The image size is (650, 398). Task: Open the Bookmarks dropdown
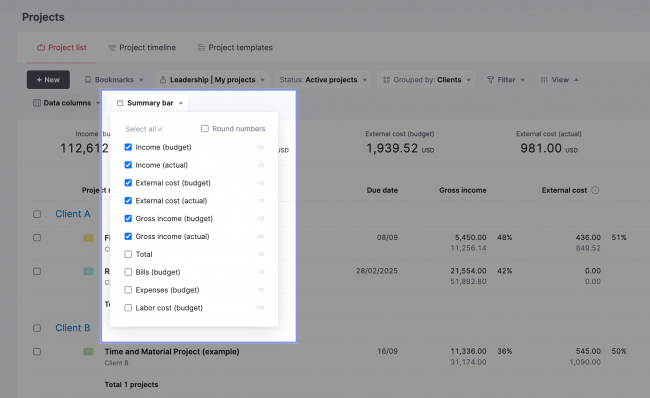pyautogui.click(x=114, y=80)
